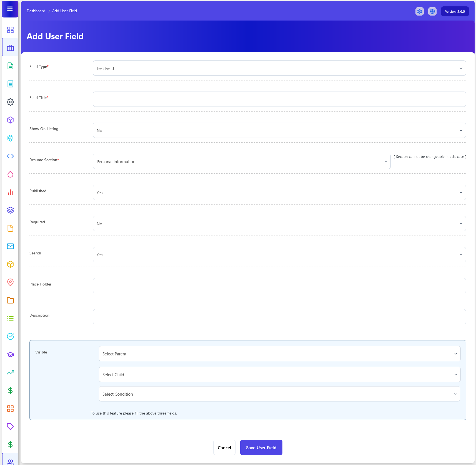The height and width of the screenshot is (465, 476).
Task: Open the Select Parent dropdown
Action: tap(279, 354)
